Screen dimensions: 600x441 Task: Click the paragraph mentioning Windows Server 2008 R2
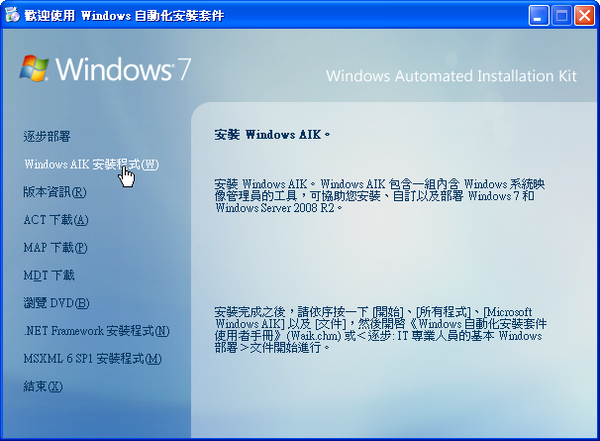click(380, 196)
